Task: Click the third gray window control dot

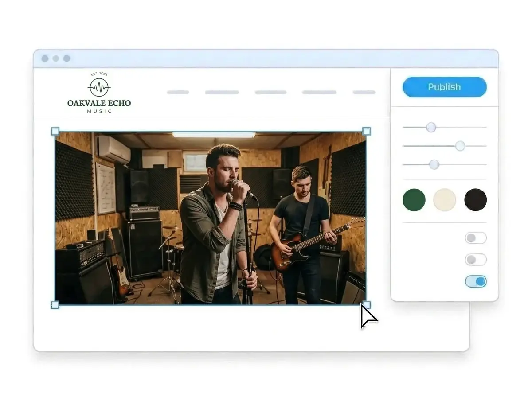Action: click(x=67, y=58)
